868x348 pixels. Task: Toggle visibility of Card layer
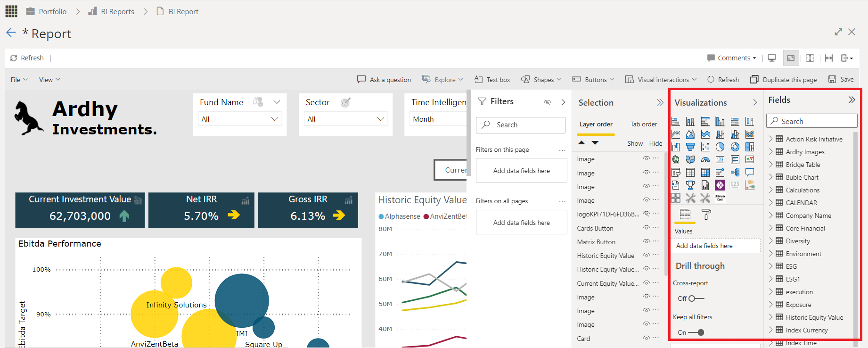click(x=647, y=338)
